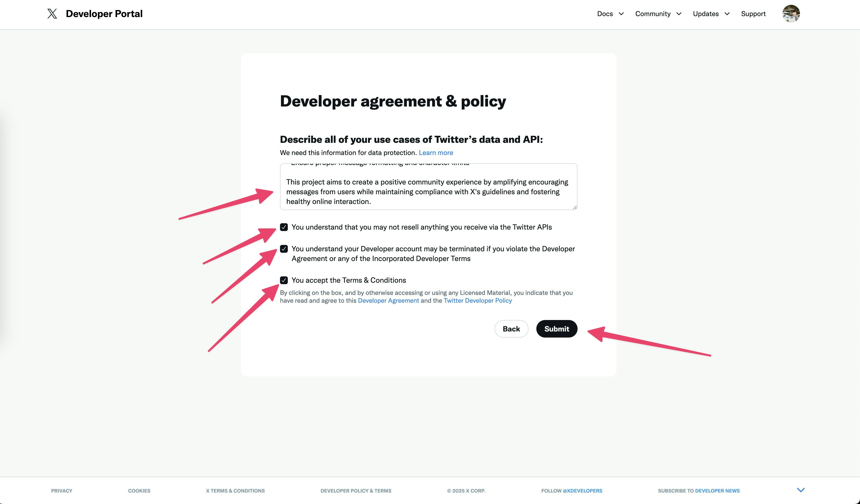The width and height of the screenshot is (860, 504).
Task: Click the textarea resize handle corner
Action: tap(575, 207)
